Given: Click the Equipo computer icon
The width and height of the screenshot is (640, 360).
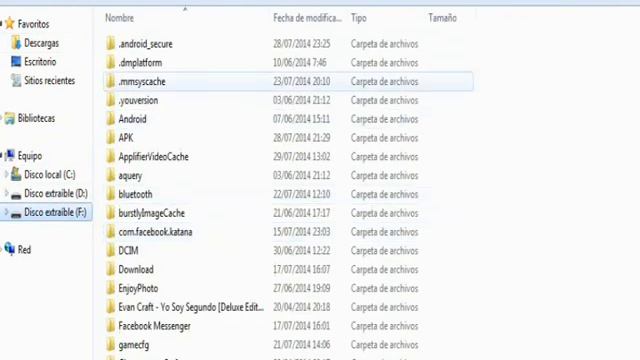Looking at the screenshot, I should pyautogui.click(x=10, y=156).
